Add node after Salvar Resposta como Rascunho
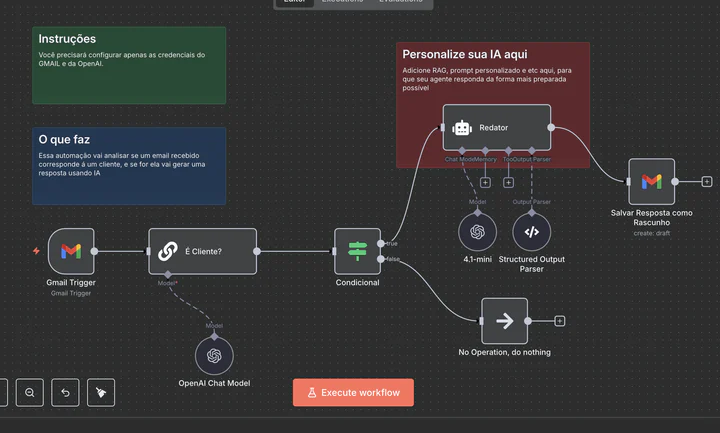 707,181
